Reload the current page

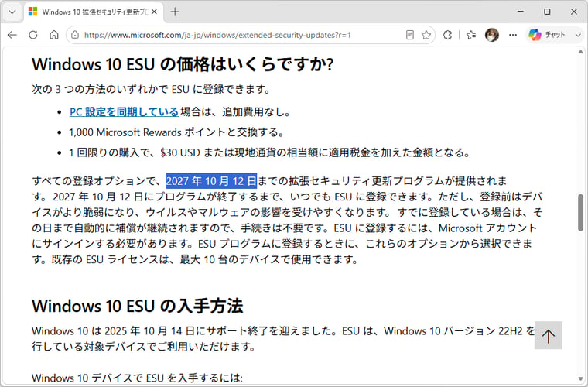point(33,35)
